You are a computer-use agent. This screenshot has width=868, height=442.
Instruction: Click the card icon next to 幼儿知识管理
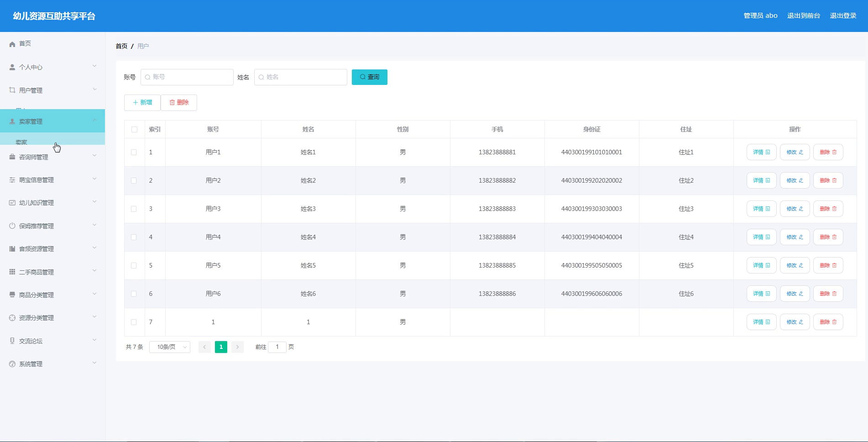click(x=12, y=203)
